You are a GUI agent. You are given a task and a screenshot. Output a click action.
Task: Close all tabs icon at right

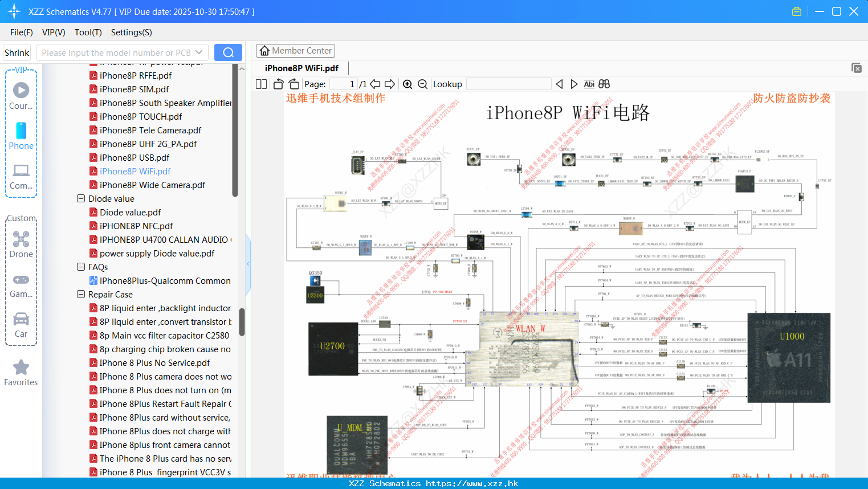857,68
